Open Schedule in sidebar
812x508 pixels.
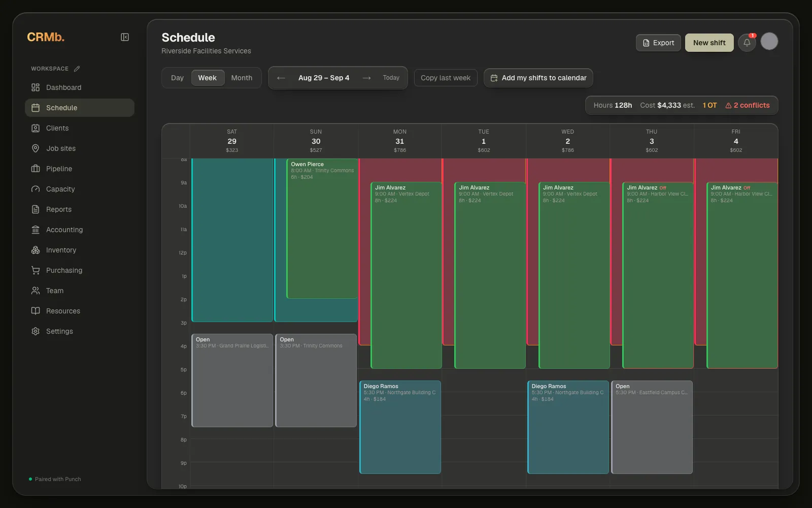80,108
